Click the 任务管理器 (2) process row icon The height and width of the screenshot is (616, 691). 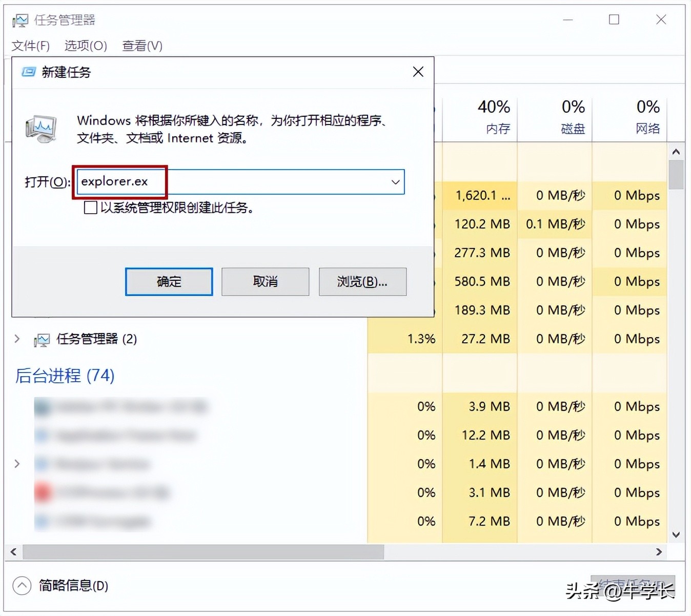click(x=42, y=339)
